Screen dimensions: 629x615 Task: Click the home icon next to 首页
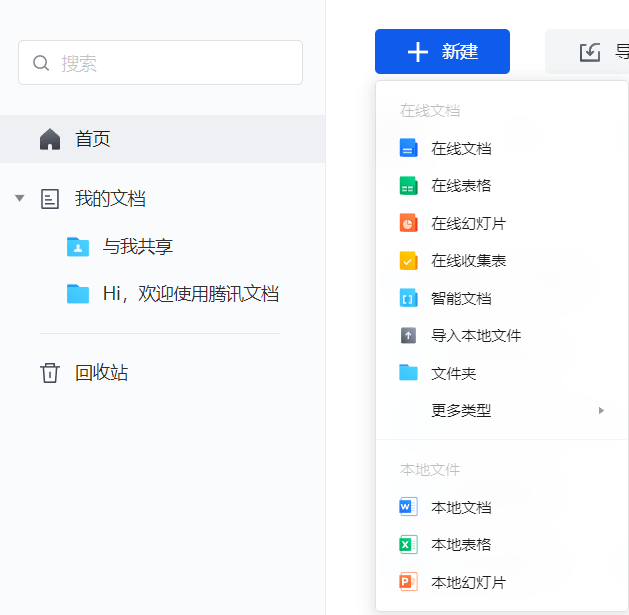[50, 139]
